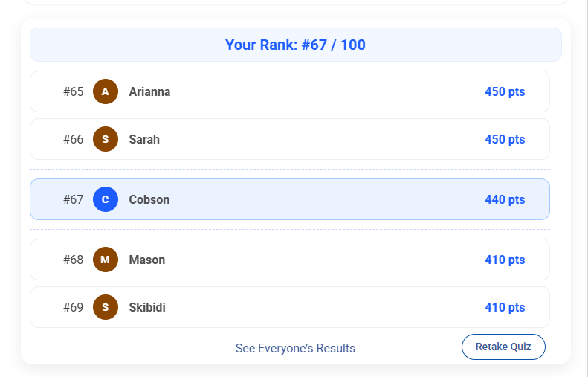The image size is (588, 377).
Task: Click Arianna's 450 pts score
Action: [x=505, y=91]
